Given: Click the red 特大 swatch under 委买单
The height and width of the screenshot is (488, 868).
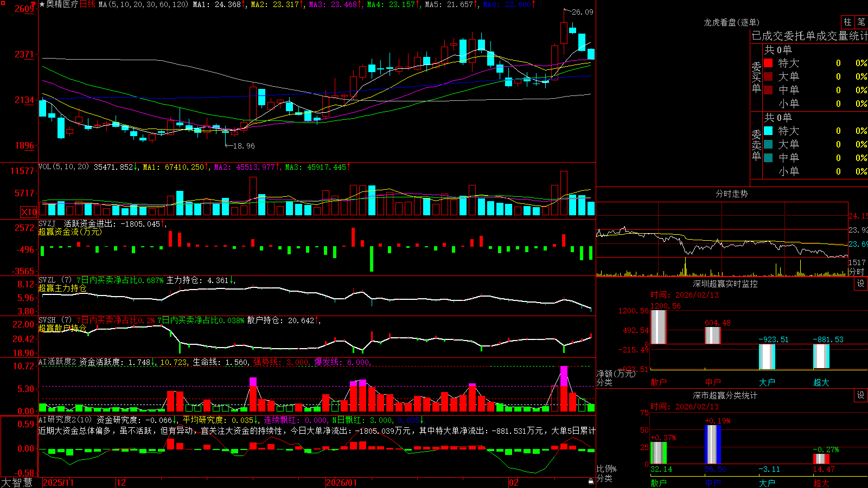Looking at the screenshot, I should point(768,63).
